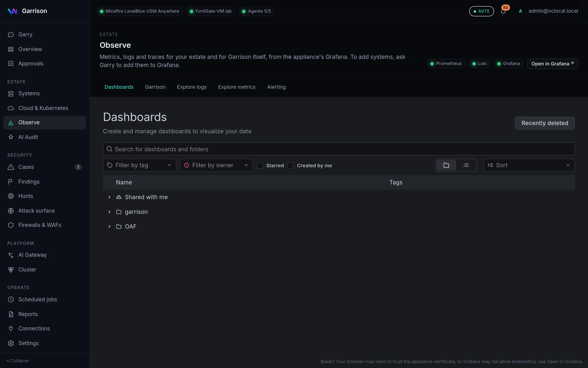Open the Sort dropdown

click(529, 165)
